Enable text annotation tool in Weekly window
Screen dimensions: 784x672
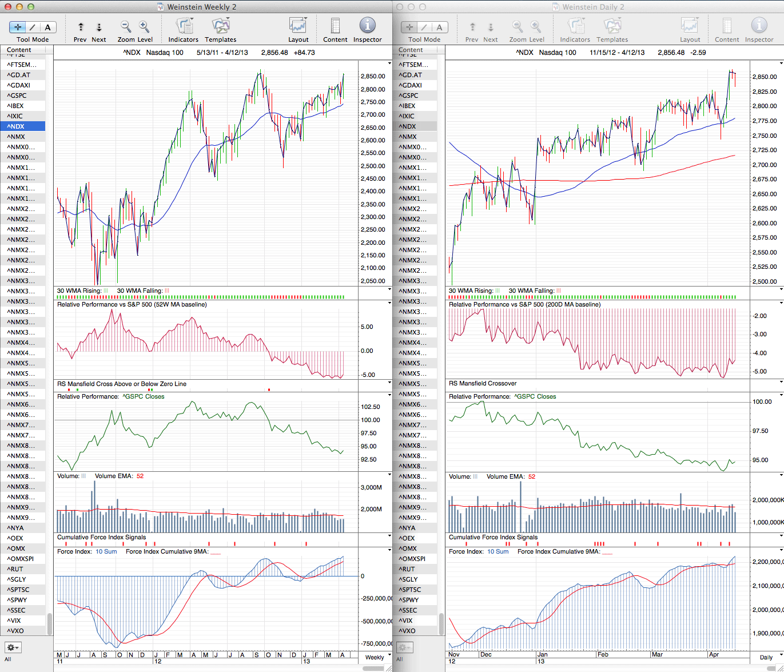pos(47,27)
